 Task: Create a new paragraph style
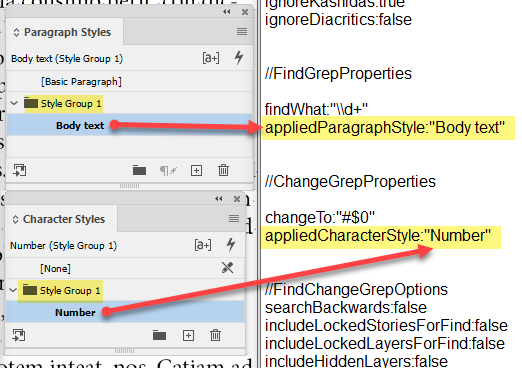(196, 171)
